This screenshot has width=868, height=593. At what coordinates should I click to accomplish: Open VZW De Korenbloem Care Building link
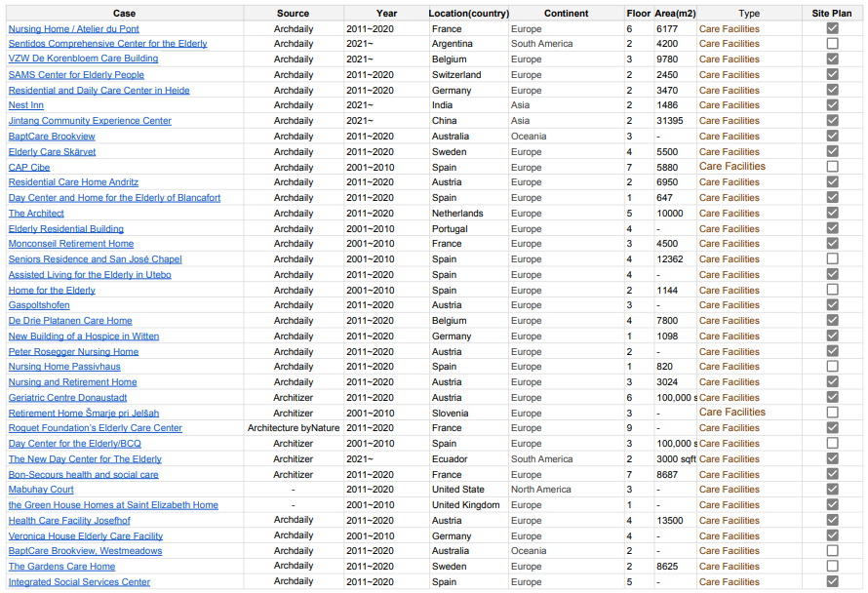[x=83, y=59]
